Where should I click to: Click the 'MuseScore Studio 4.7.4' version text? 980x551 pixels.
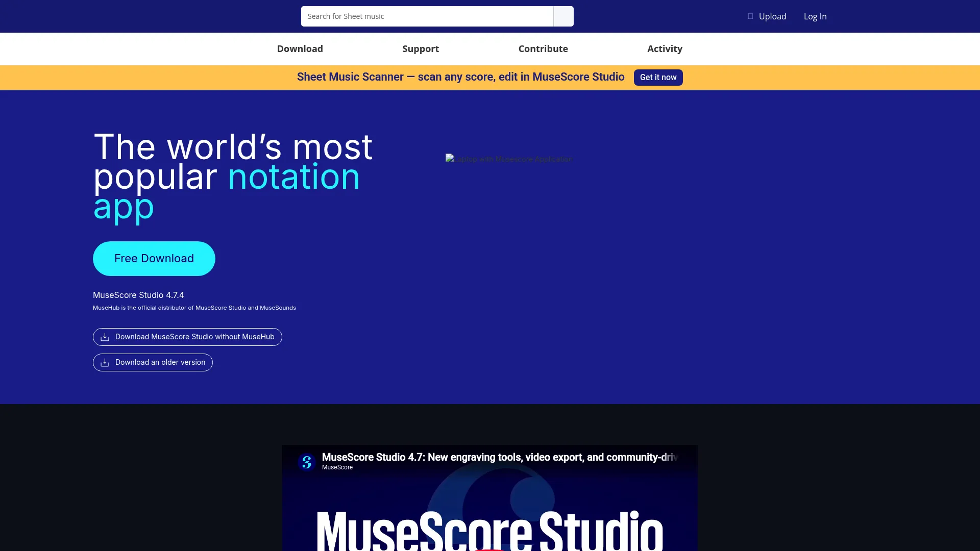(x=138, y=295)
